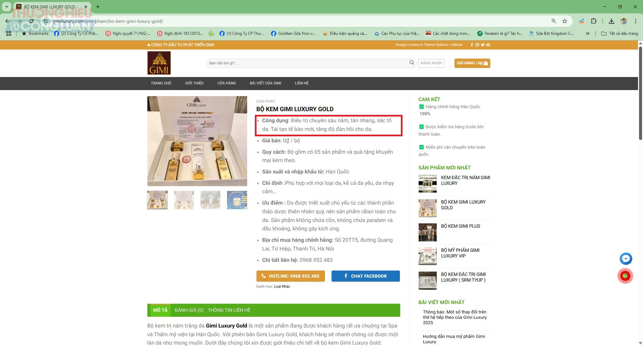643x364 pixels.
Task: Open the Extensions puzzle icon
Action: [593, 21]
